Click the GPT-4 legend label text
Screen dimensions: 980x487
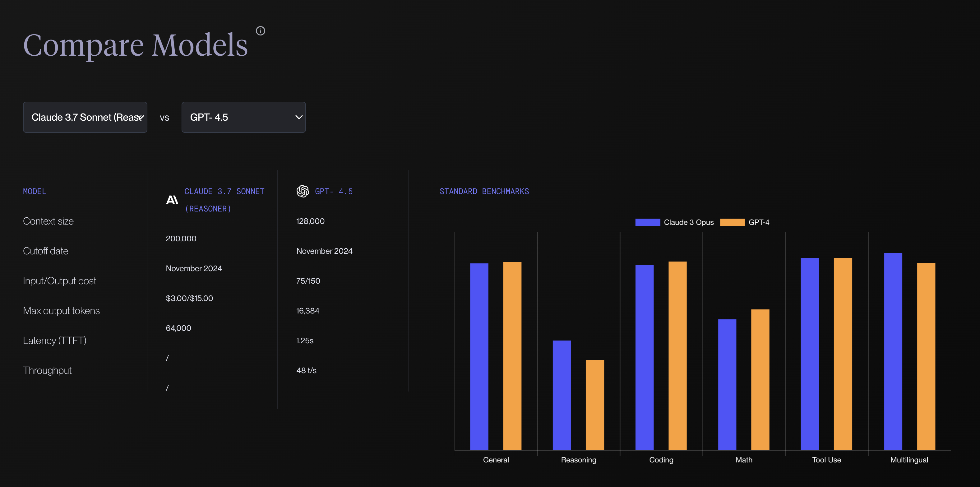click(x=759, y=222)
